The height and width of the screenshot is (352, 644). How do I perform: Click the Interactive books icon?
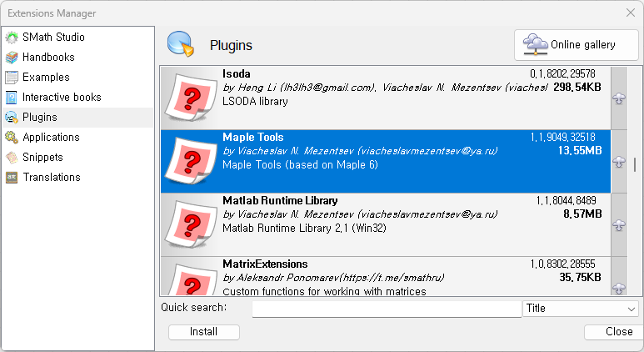[12, 98]
